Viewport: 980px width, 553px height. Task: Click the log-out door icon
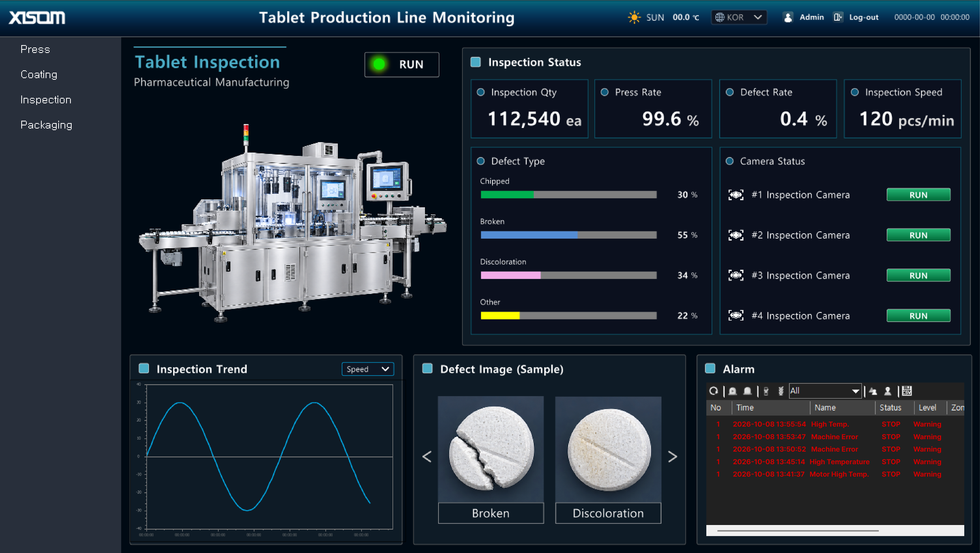[838, 17]
